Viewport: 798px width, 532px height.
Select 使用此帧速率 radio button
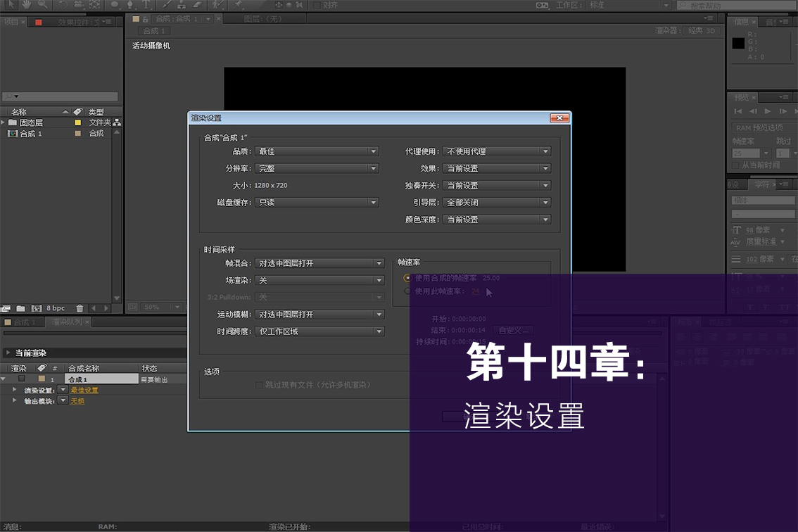[407, 291]
